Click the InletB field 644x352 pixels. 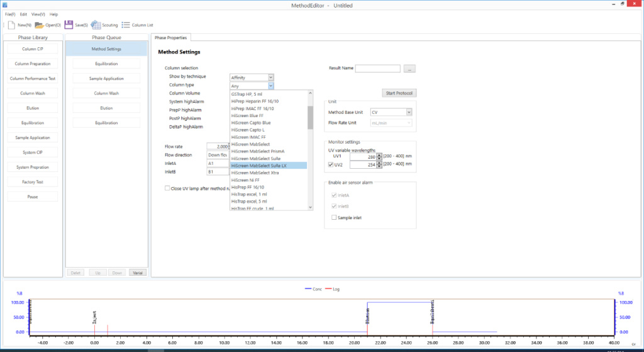coord(218,172)
